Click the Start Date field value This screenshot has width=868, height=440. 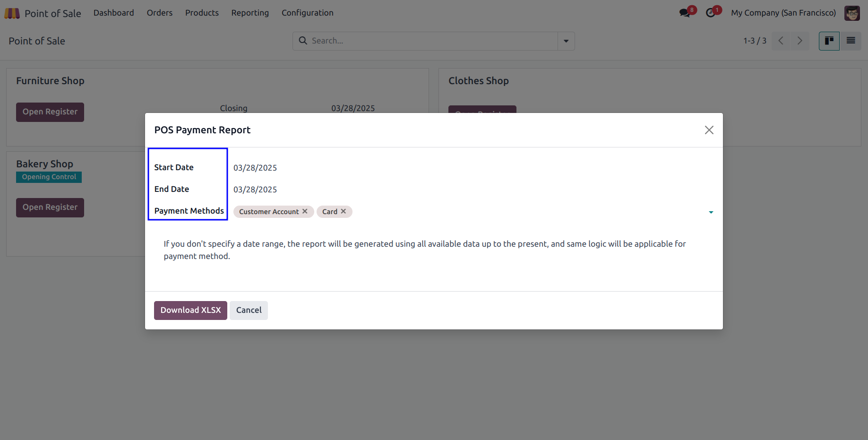tap(255, 168)
